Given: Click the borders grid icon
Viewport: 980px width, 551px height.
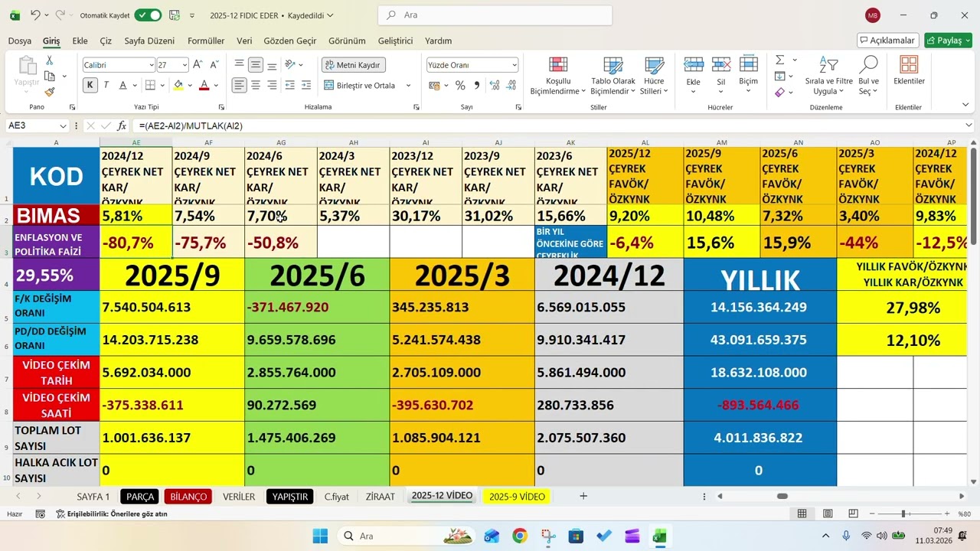Looking at the screenshot, I should point(150,85).
